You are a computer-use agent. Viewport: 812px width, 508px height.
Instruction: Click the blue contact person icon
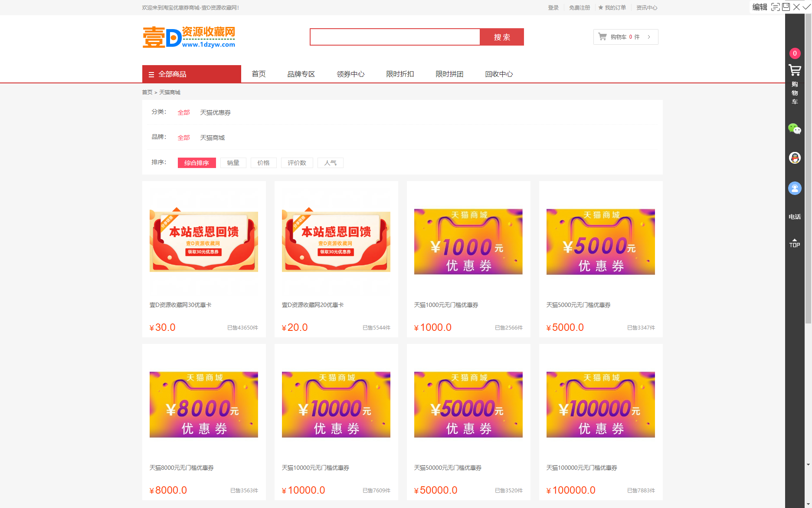[x=795, y=188]
